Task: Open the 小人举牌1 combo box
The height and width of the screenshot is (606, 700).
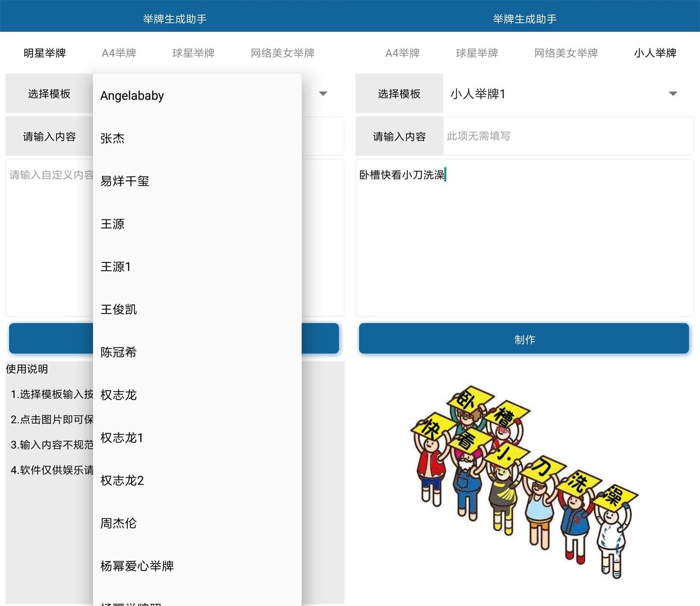Action: coord(537,94)
